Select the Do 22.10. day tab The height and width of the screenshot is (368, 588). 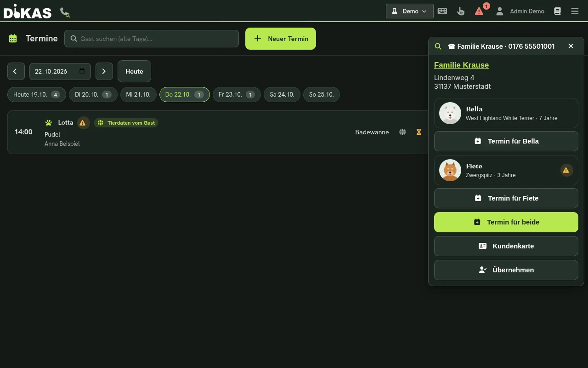tap(185, 94)
